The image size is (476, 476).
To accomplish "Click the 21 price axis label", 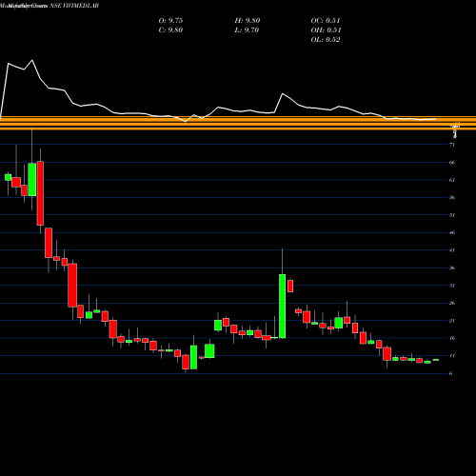I will pos(452,321).
